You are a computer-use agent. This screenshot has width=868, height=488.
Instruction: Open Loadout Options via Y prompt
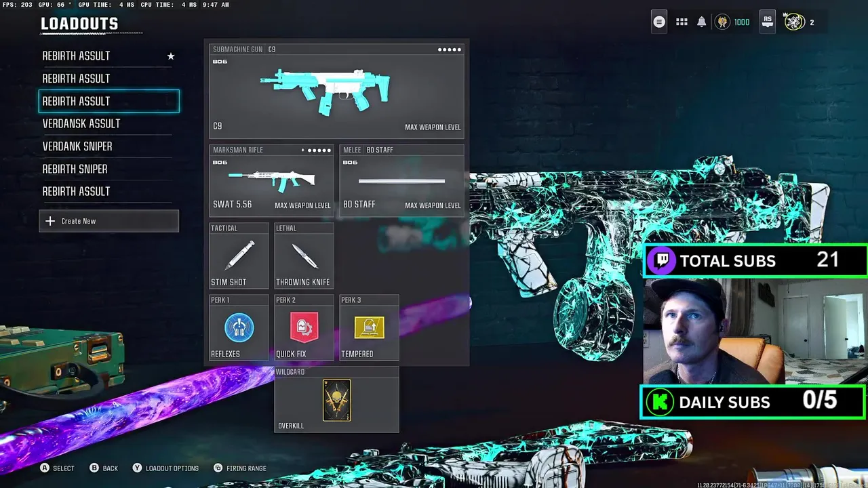pyautogui.click(x=165, y=468)
